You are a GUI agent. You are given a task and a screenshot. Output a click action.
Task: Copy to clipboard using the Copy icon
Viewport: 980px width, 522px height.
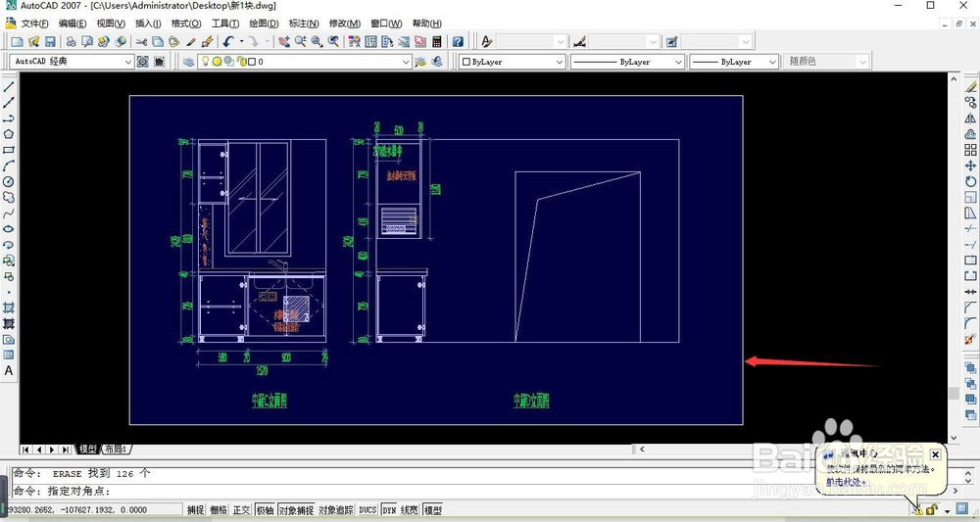click(x=158, y=42)
